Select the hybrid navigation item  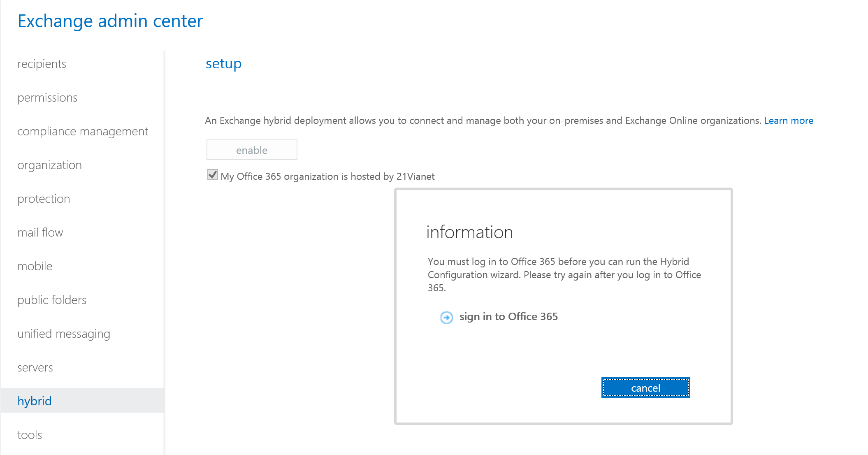[x=82, y=400]
